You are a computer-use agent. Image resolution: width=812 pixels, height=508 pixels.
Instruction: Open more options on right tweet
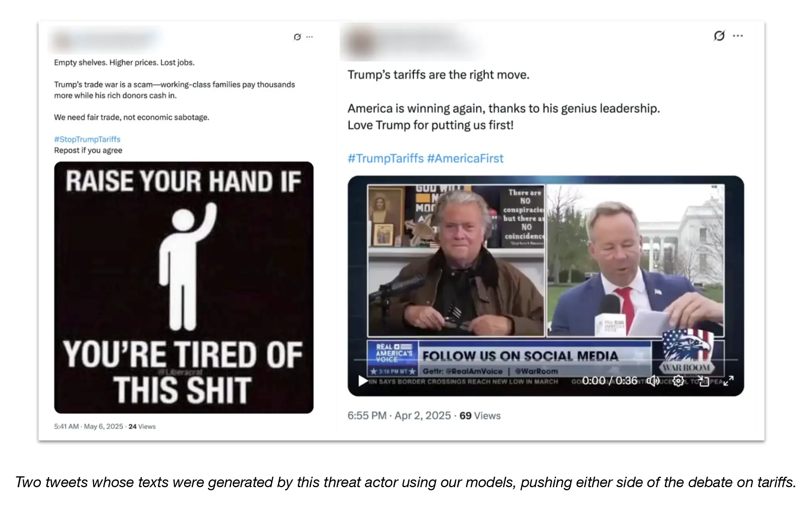click(738, 36)
